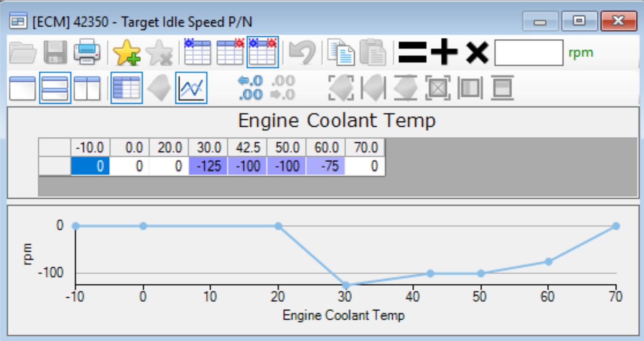Screen dimensions: 644x341
Task: Switch to vertical split layout icon
Action: [x=87, y=88]
